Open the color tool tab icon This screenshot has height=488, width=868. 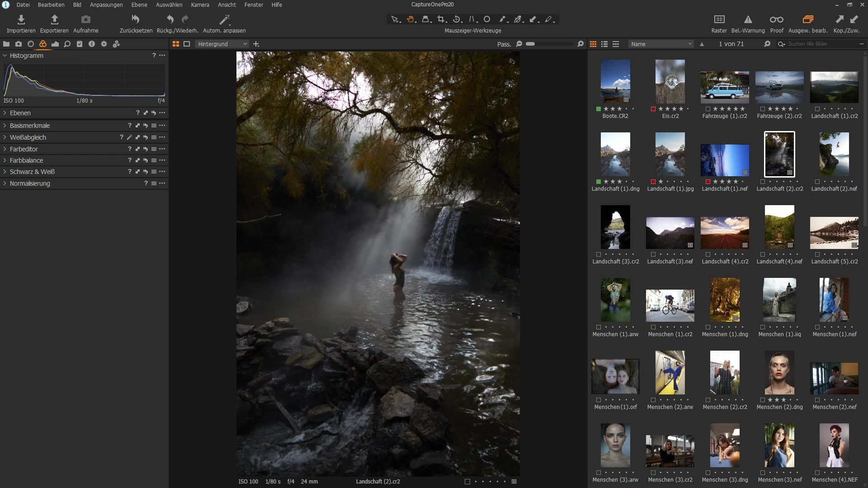(43, 44)
